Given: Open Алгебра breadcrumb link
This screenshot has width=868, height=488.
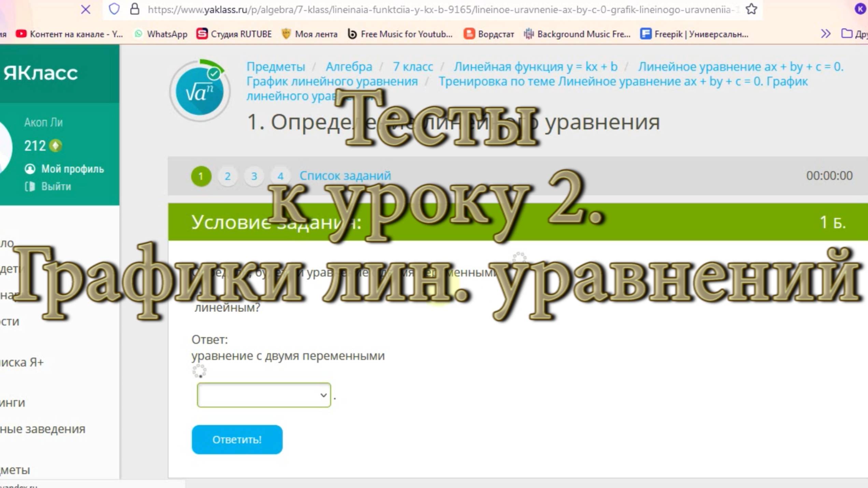Looking at the screenshot, I should point(348,67).
